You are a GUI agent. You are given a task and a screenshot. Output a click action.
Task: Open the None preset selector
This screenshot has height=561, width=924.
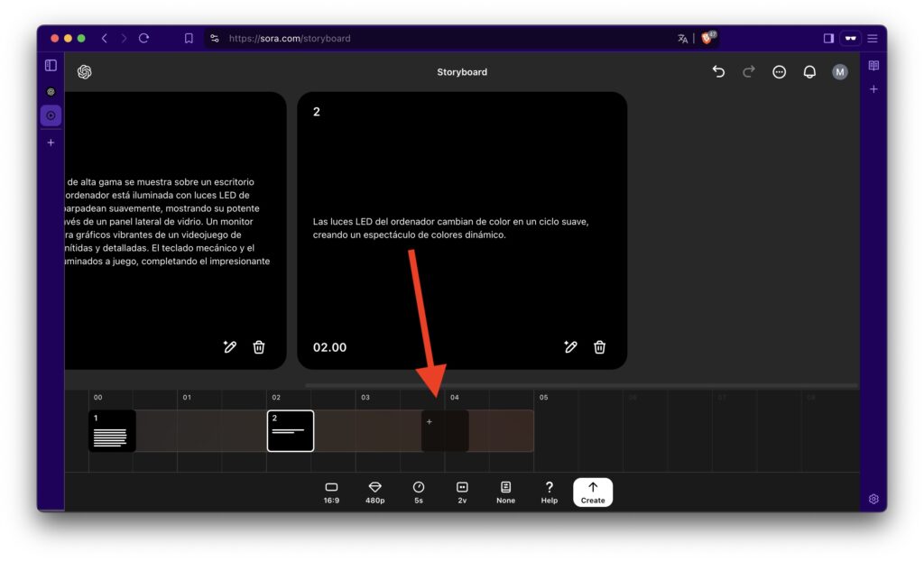pos(505,492)
